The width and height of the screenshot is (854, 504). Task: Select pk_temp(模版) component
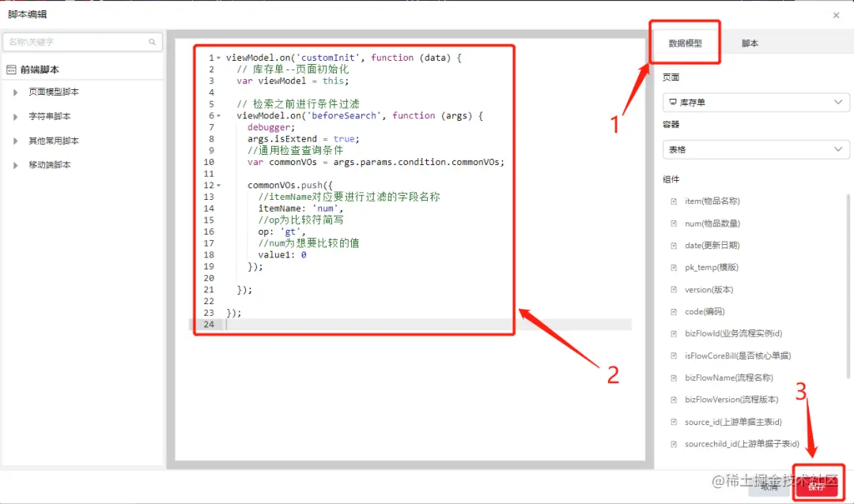712,268
